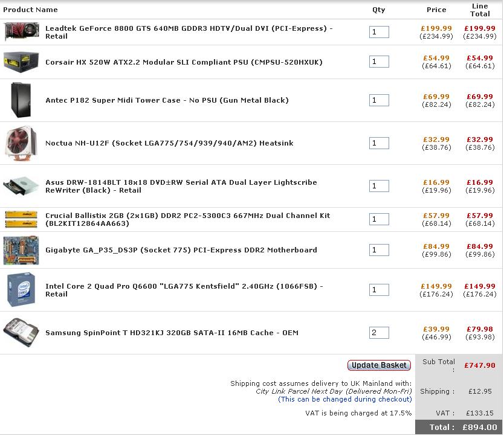This screenshot has height=436, width=504.
Task: Open the Antec P182 tower case thumbnail
Action: coord(21,100)
